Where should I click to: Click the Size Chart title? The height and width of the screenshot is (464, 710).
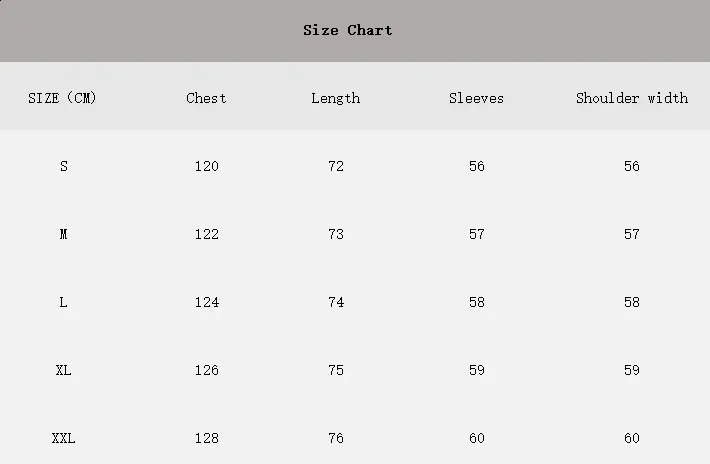click(348, 30)
